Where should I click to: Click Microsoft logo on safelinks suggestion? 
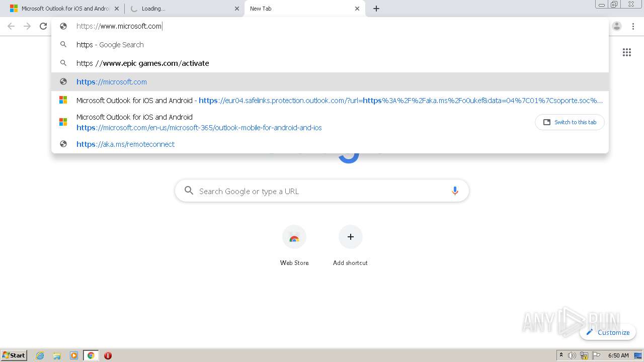point(63,100)
